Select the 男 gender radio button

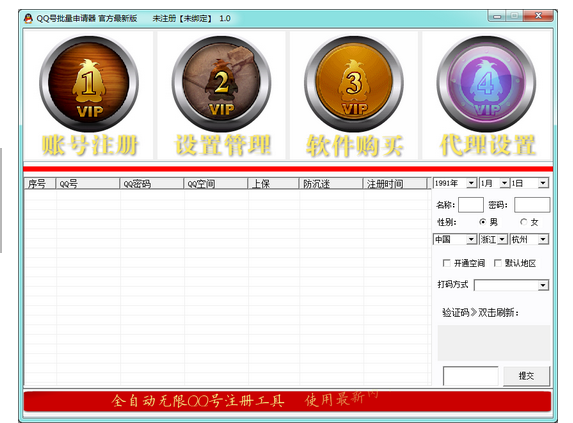click(483, 222)
